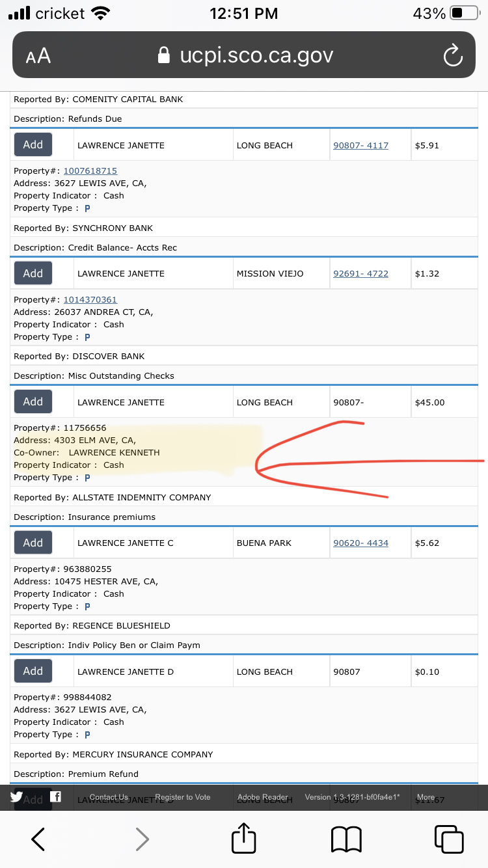
Task: Tap the Safari reload page icon
Action: click(452, 56)
